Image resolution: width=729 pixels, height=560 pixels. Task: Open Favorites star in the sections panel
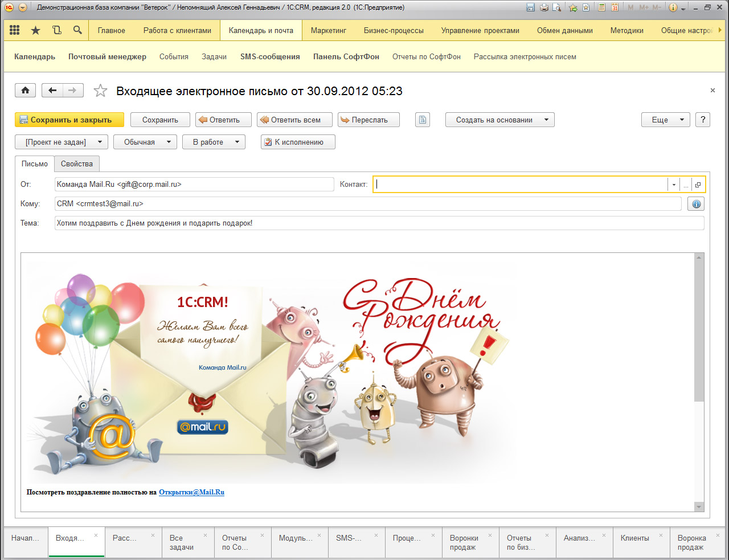coord(35,30)
